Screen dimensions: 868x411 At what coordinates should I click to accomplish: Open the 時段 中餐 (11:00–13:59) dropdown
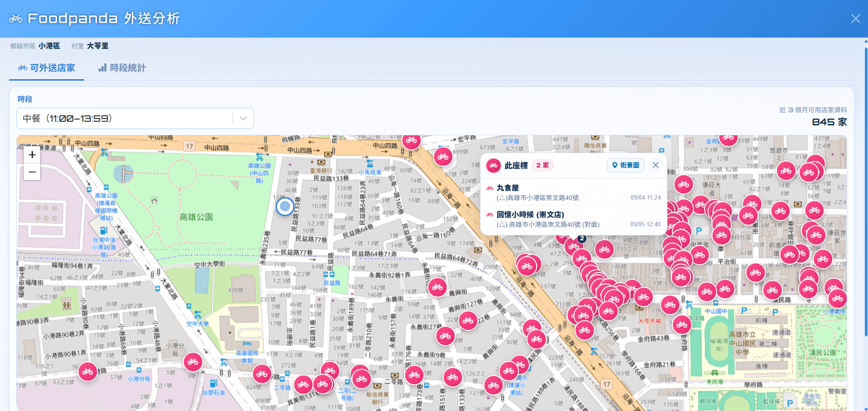(x=135, y=119)
